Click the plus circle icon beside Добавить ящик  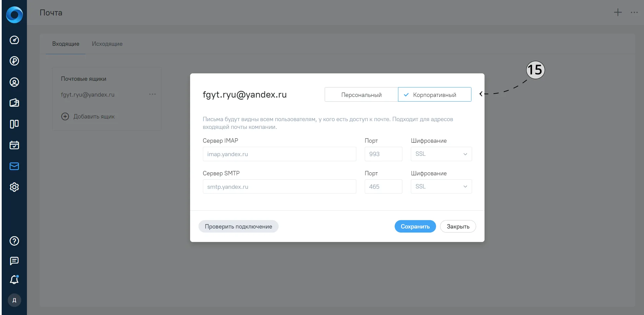coord(65,116)
